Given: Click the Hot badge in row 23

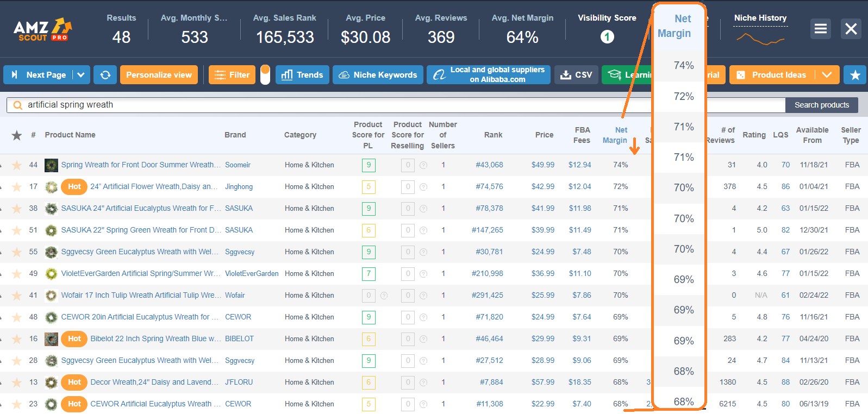Looking at the screenshot, I should [74, 404].
